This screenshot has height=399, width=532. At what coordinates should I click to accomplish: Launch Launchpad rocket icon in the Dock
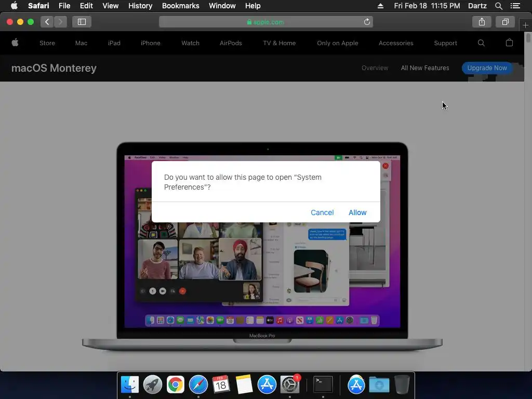[x=153, y=385]
